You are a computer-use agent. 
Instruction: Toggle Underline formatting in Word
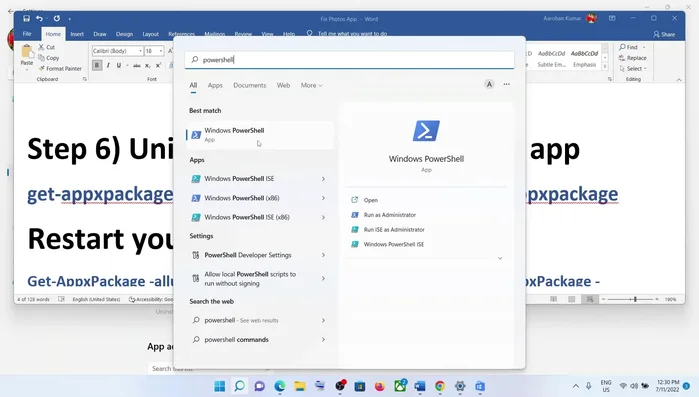(x=119, y=65)
